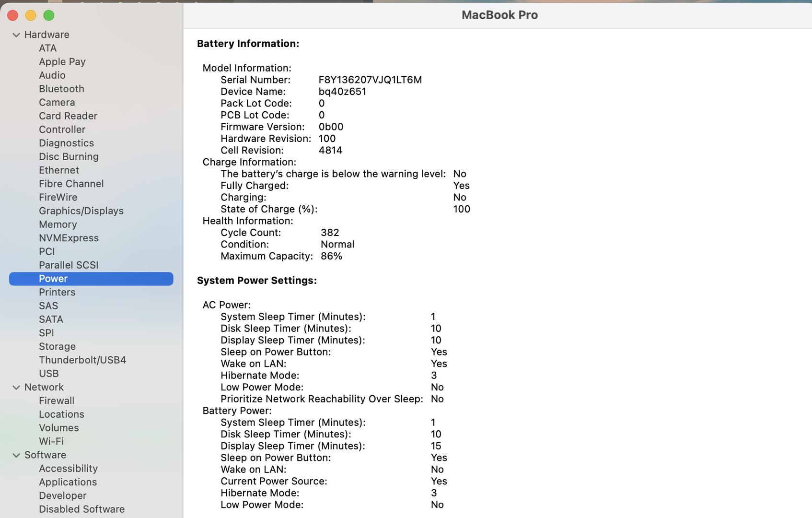This screenshot has width=812, height=518.
Task: Click the device name bq40z651
Action: [342, 92]
